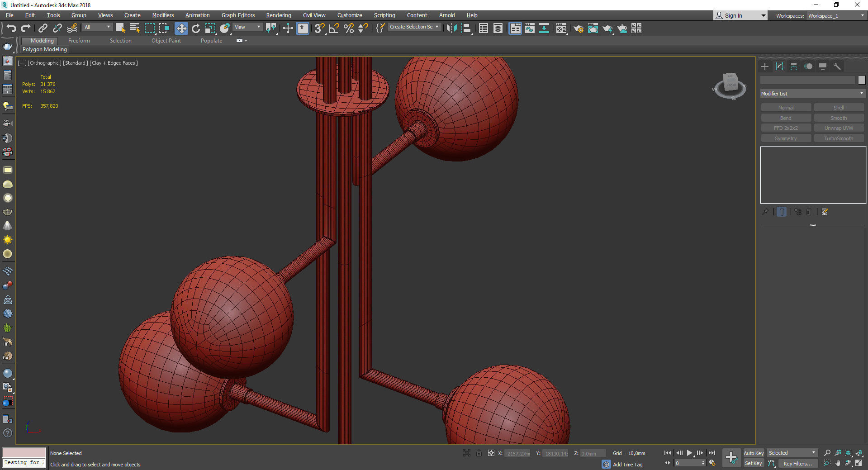
Task: Activate the Select and Move tool
Action: pyautogui.click(x=181, y=28)
